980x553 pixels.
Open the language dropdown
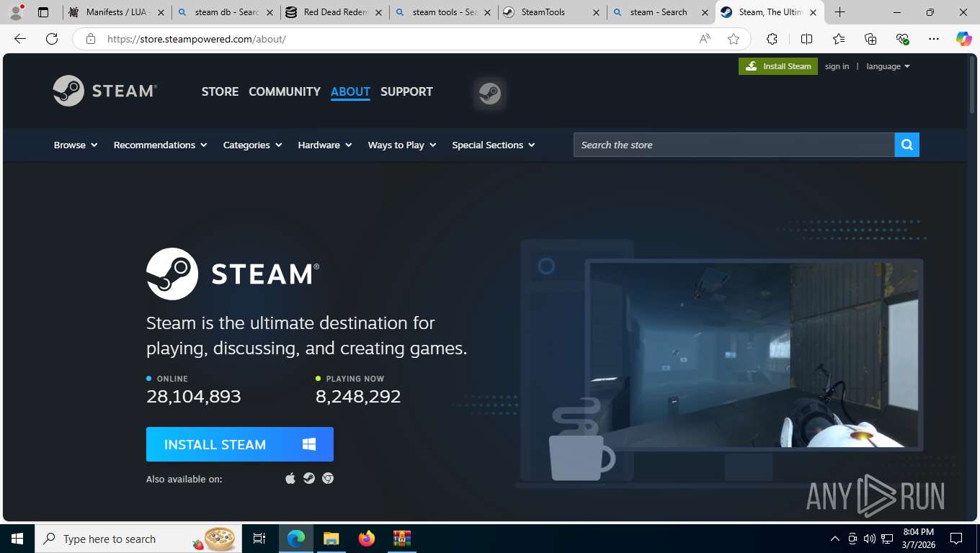(888, 66)
